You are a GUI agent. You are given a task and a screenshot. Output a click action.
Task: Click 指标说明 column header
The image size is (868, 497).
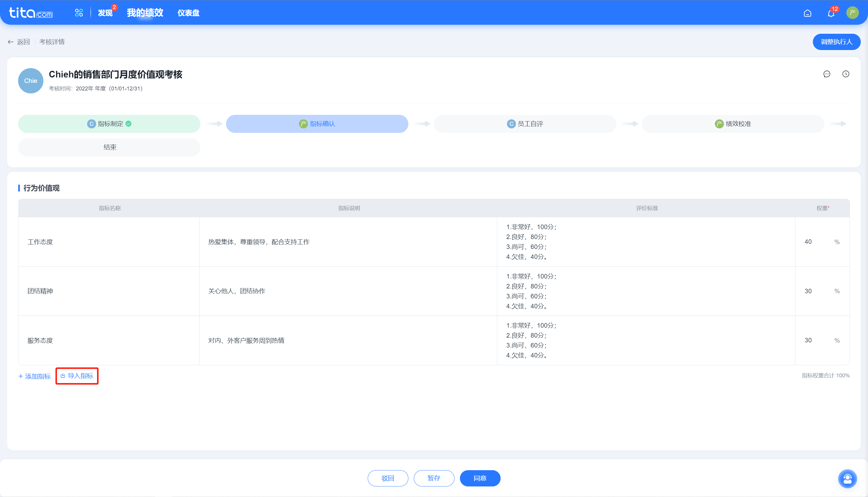pyautogui.click(x=349, y=208)
